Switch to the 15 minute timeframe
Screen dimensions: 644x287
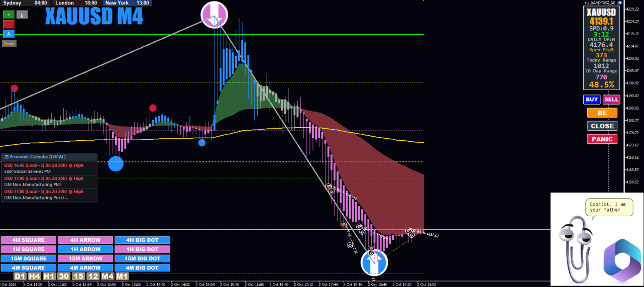[x=78, y=276]
